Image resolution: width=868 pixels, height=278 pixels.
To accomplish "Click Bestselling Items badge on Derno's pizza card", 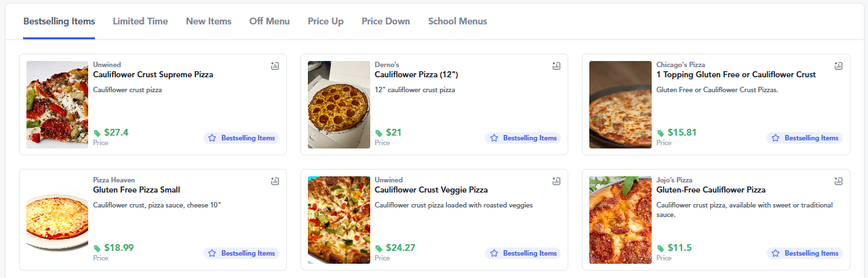I will pos(523,138).
